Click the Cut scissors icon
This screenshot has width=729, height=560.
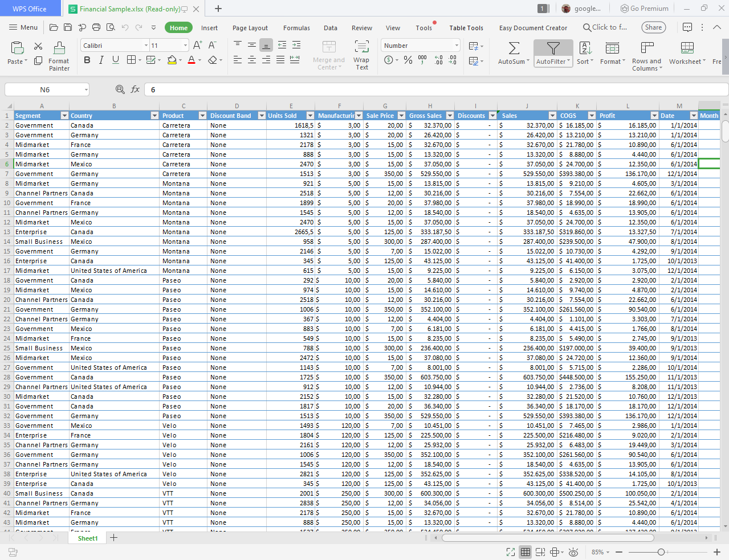tap(38, 46)
